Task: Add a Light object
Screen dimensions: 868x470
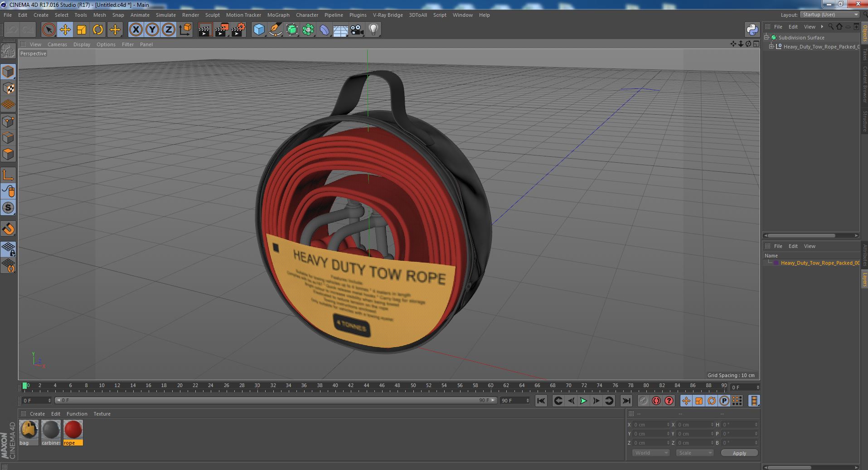Action: click(373, 30)
